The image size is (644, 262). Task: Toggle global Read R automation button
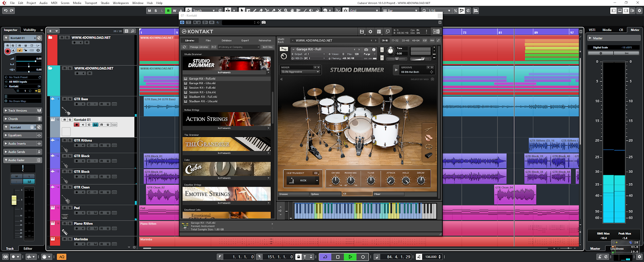pyautogui.click(x=168, y=10)
